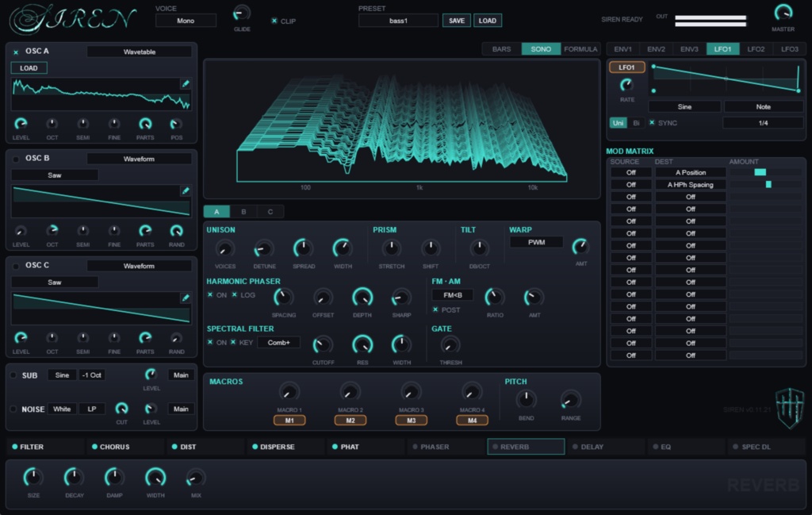Adjust the A Position mod amount slider
Screen dimensions: 812x515
click(x=765, y=172)
